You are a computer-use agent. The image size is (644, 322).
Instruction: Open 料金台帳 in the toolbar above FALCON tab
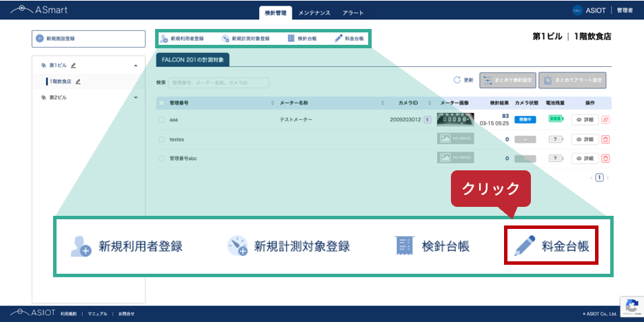pos(349,39)
